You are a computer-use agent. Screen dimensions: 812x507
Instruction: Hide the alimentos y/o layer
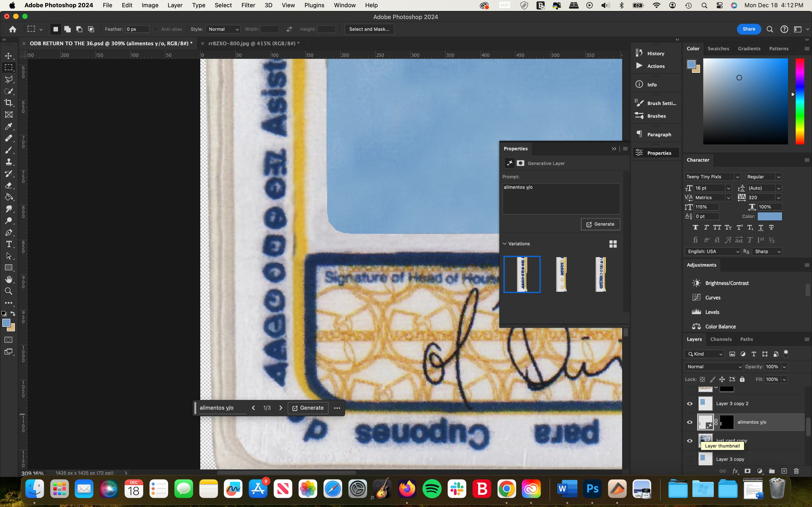pyautogui.click(x=689, y=422)
